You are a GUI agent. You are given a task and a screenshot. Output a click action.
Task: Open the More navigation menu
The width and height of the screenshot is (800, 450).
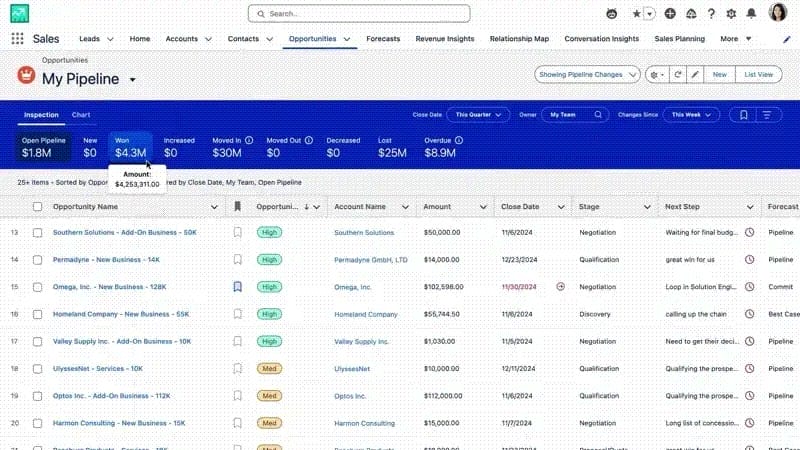click(735, 39)
